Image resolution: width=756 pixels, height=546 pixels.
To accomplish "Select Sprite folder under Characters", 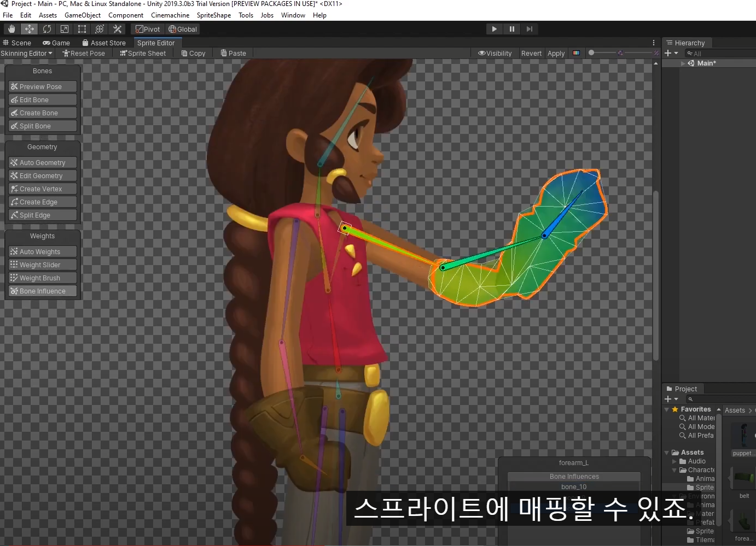I will 700,487.
